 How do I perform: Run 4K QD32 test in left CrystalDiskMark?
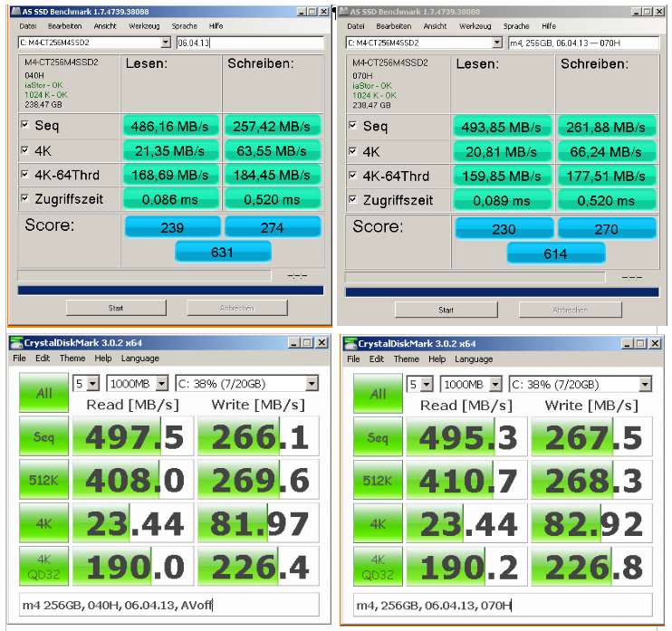pos(43,567)
